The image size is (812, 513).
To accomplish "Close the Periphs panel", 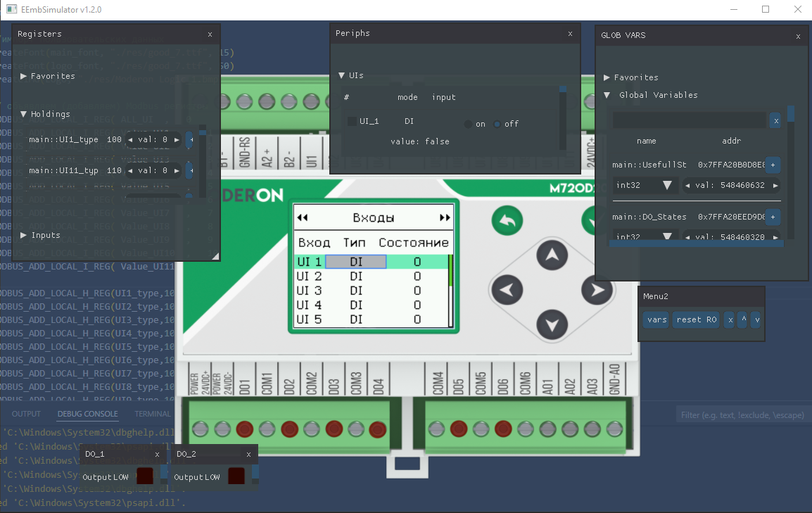I will point(570,34).
